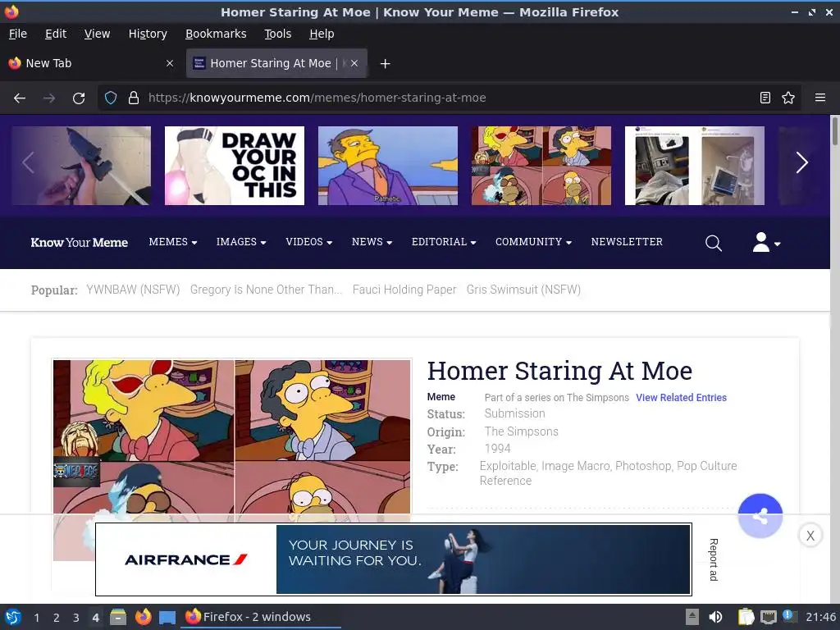
Task: Open a new tab with plus button
Action: pyautogui.click(x=385, y=64)
